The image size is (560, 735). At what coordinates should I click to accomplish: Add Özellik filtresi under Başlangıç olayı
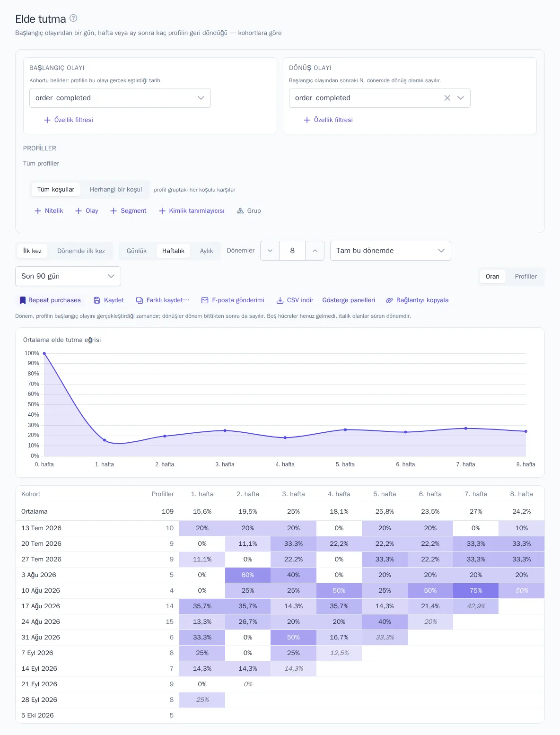69,120
